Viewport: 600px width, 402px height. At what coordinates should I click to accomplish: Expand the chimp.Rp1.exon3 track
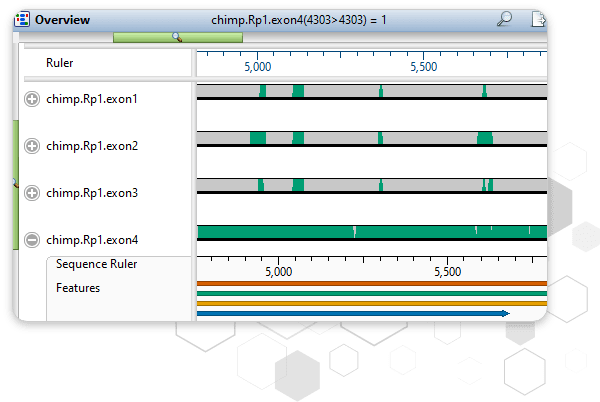32,193
